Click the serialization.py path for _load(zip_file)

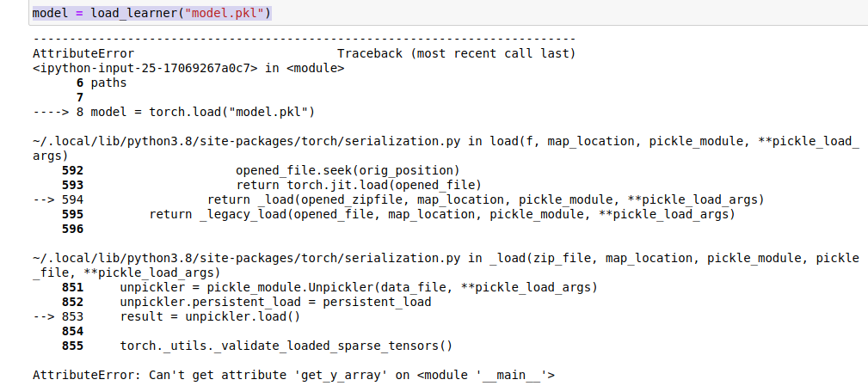click(x=249, y=258)
